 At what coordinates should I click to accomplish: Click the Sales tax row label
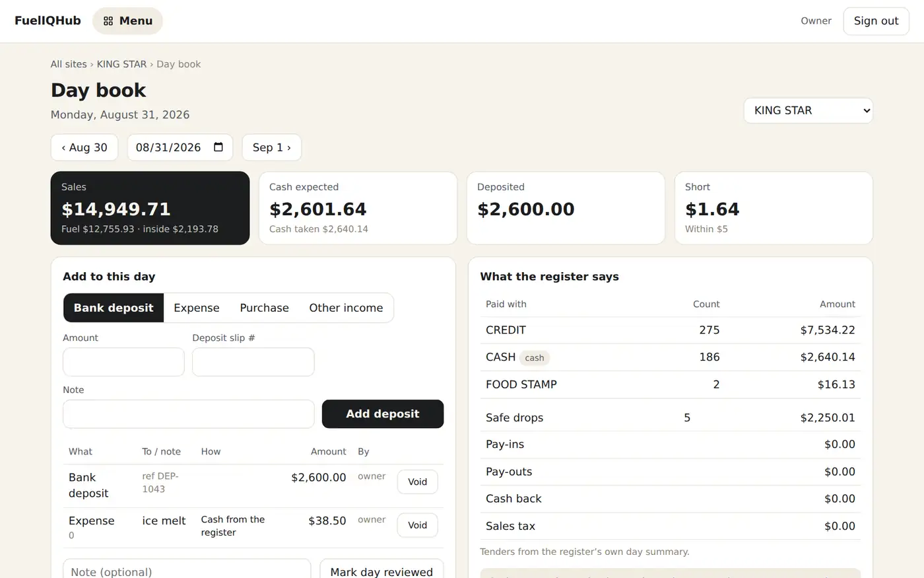(x=510, y=526)
